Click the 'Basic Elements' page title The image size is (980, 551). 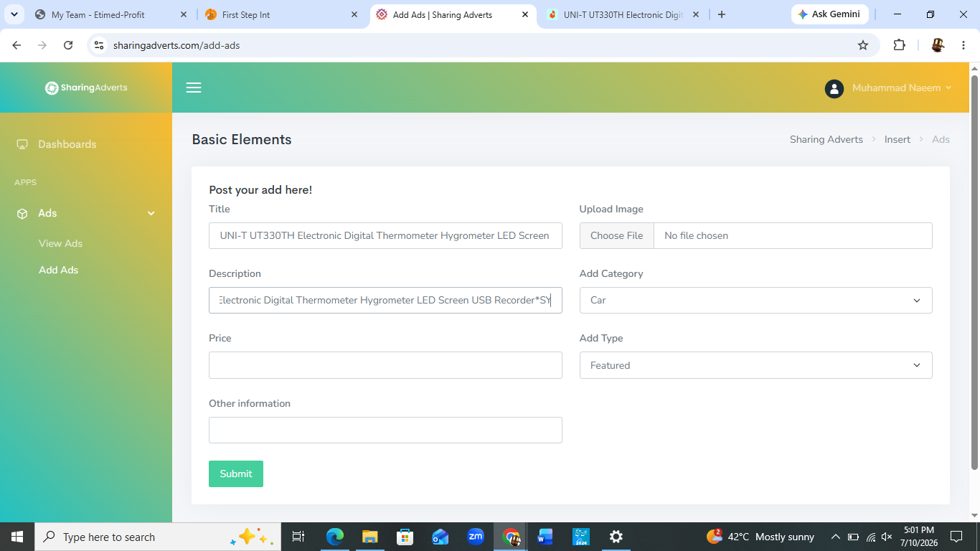coord(242,140)
